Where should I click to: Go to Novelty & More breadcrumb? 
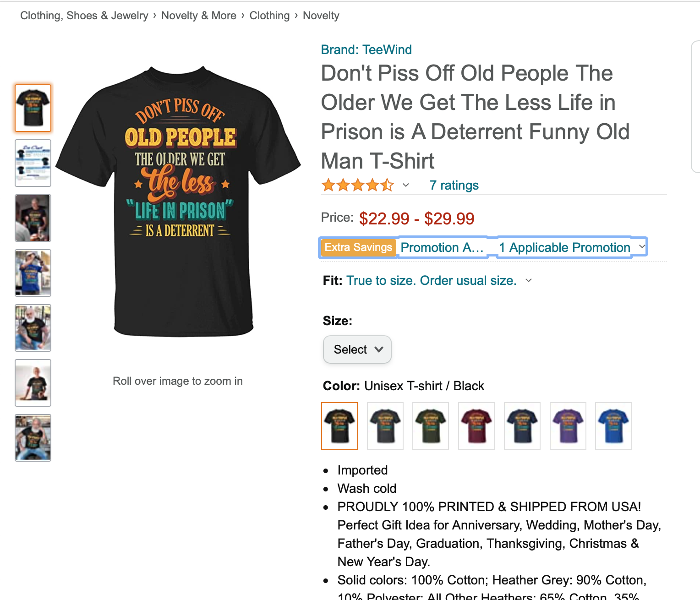pyautogui.click(x=199, y=16)
